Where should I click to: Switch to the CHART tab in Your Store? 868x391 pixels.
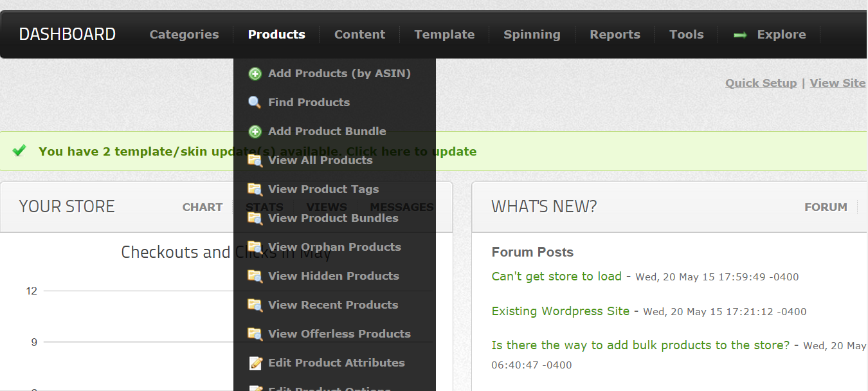[203, 207]
